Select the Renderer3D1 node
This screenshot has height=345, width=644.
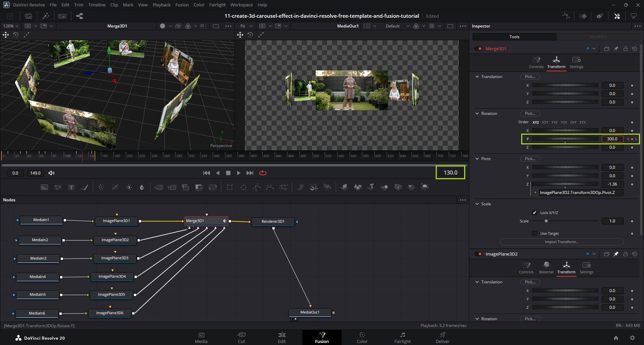pyautogui.click(x=273, y=221)
